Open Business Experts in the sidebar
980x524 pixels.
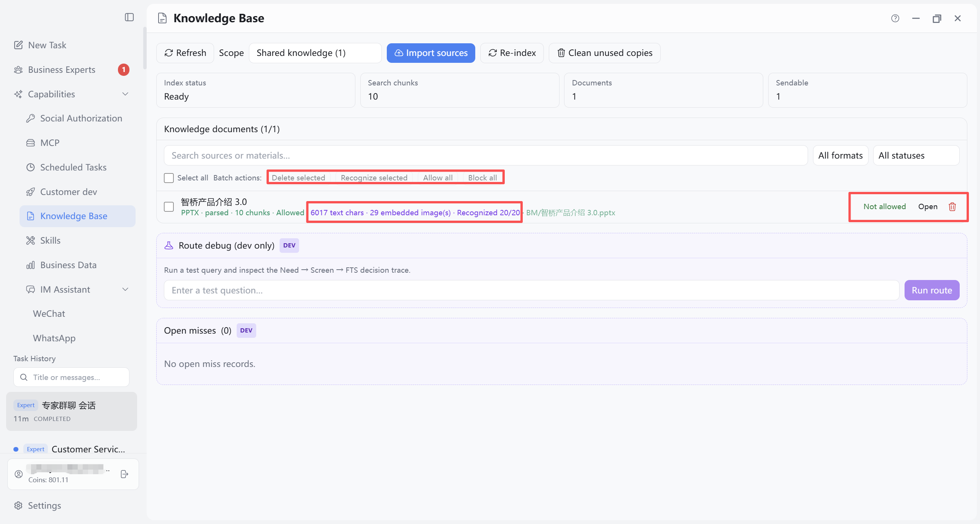(x=62, y=70)
